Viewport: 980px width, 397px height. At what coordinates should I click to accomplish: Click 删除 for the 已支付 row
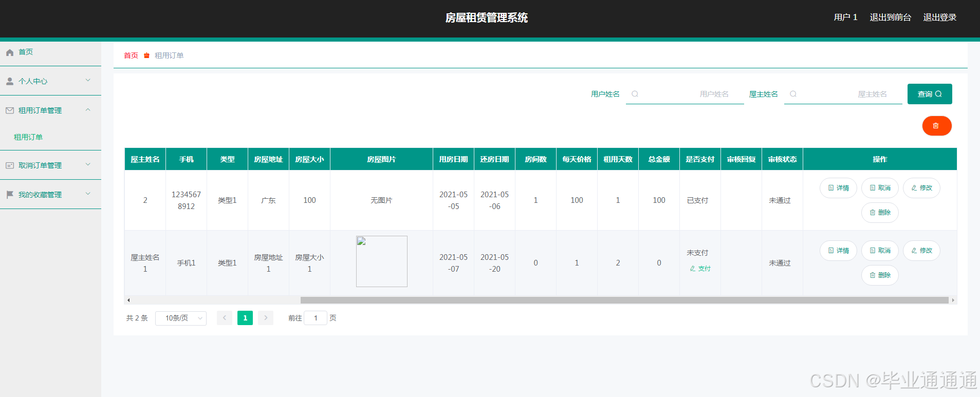[880, 213]
